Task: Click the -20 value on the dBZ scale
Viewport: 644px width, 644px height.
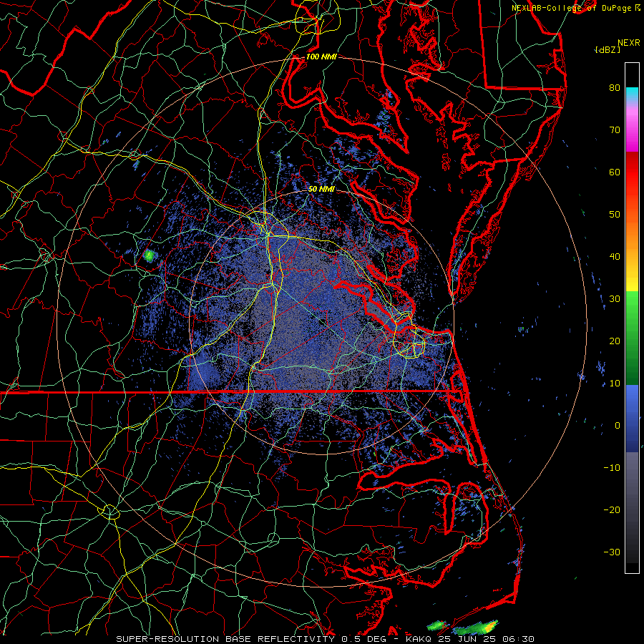Action: 612,509
